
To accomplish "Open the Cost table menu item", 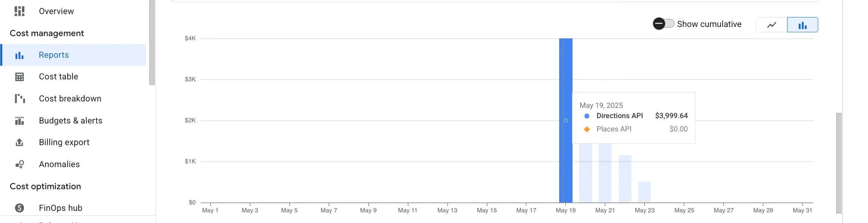I will tap(58, 77).
